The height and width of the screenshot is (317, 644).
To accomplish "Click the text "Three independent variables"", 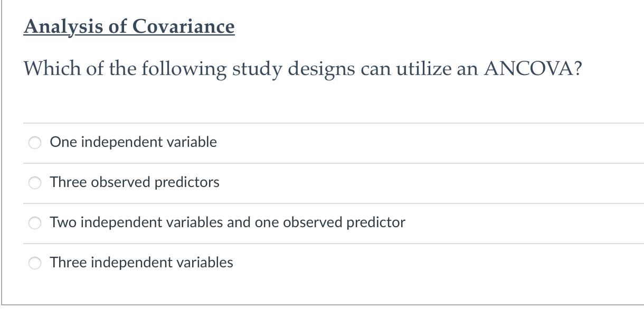I will 141,263.
